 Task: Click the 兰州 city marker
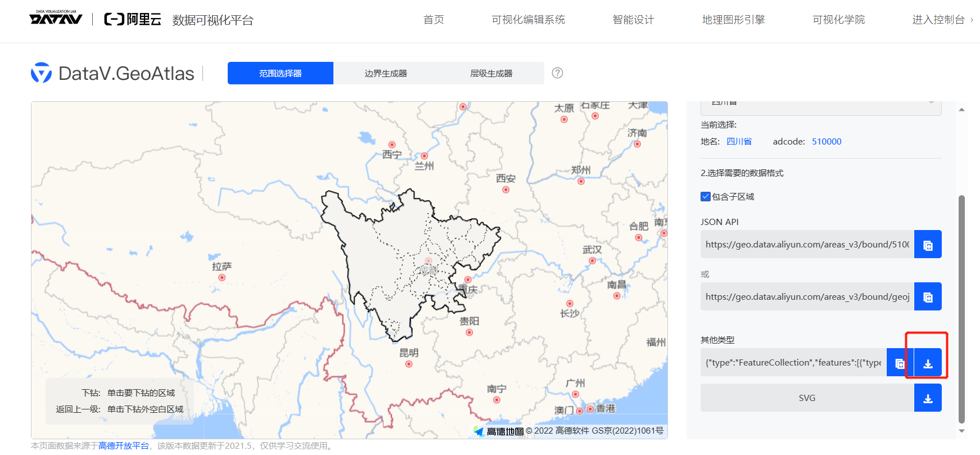424,156
